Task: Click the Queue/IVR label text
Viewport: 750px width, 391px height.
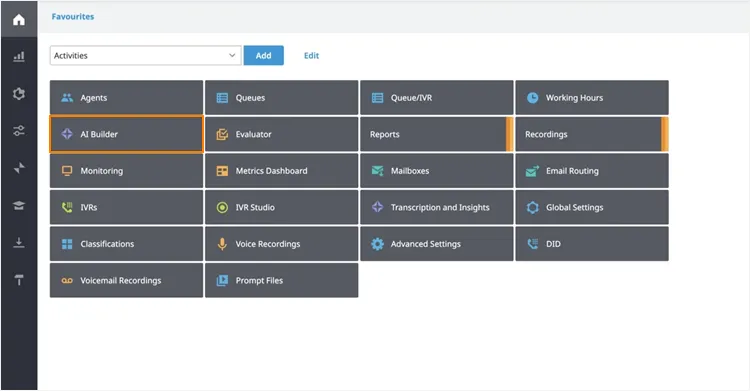Action: (411, 98)
